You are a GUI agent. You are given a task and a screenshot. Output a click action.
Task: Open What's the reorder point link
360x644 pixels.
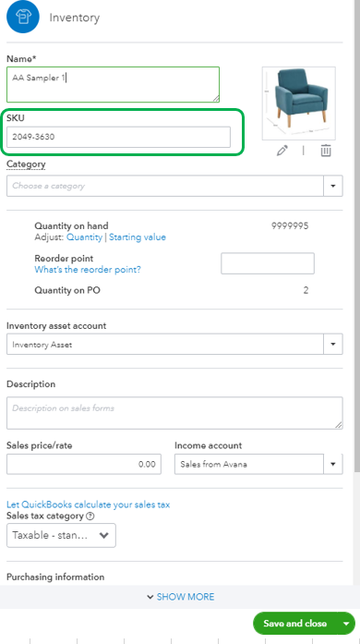click(88, 270)
